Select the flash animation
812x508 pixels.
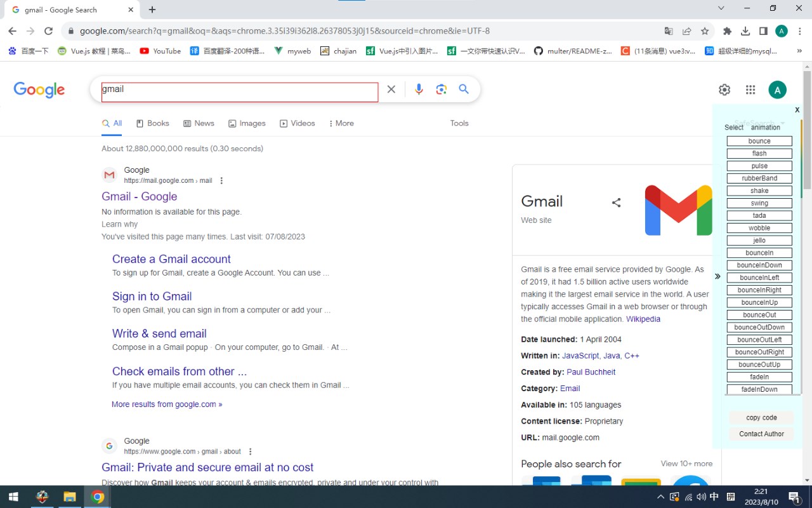pos(759,153)
